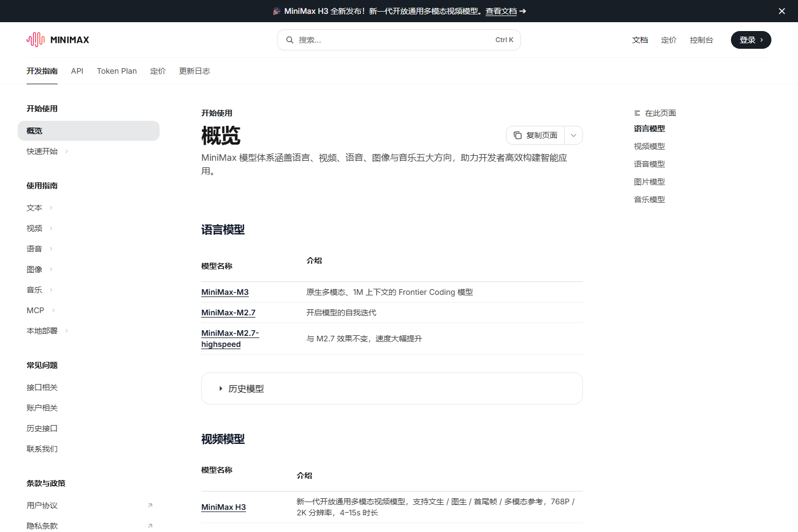Expand the 语音 guide section
Image resolution: width=798 pixels, height=532 pixels.
click(51, 249)
